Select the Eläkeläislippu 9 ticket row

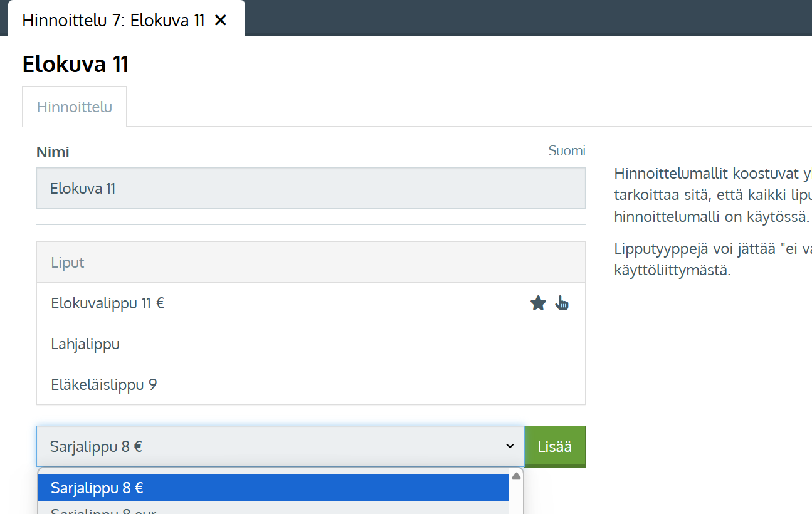pos(311,384)
